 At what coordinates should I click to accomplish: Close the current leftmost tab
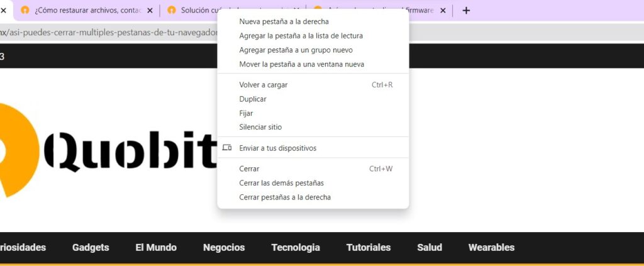[3, 11]
